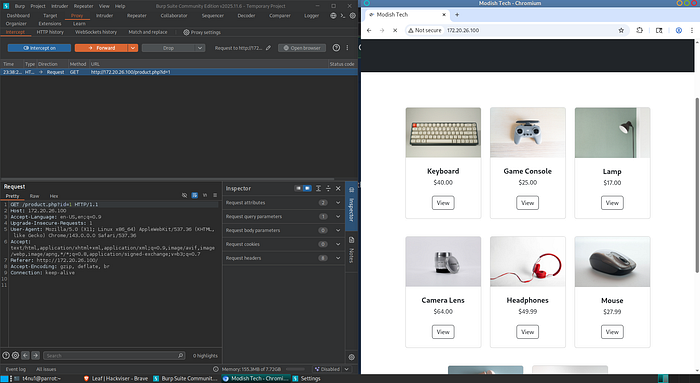
Task: Switch Inspector to left layout toggle
Action: (x=298, y=188)
